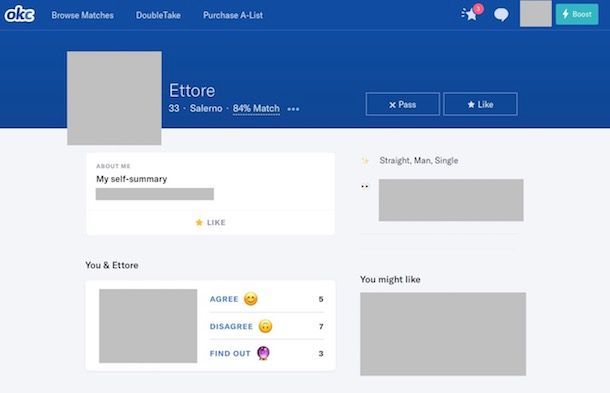Image resolution: width=610 pixels, height=393 pixels.
Task: Click the My self-summary heading
Action: click(131, 179)
